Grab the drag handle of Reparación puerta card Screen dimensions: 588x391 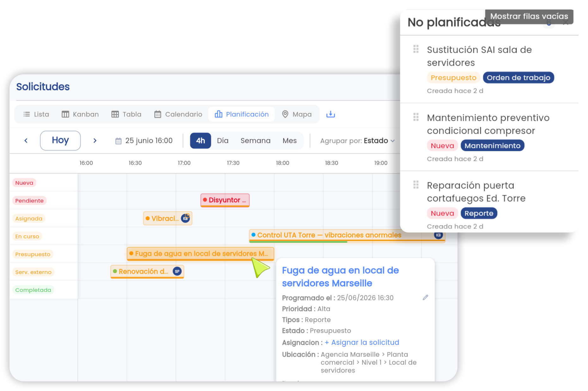[x=416, y=185]
